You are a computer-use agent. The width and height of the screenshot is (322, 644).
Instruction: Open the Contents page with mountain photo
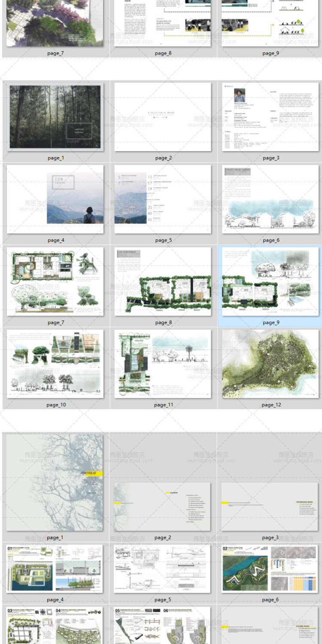55,199
